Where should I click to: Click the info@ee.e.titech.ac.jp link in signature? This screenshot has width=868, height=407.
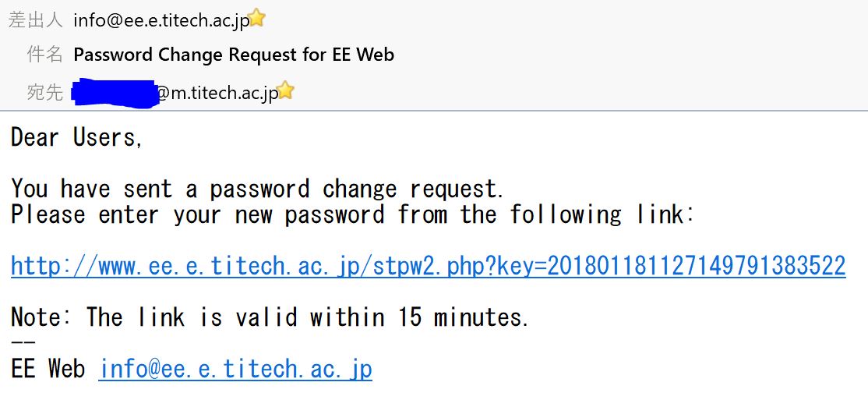pos(235,369)
